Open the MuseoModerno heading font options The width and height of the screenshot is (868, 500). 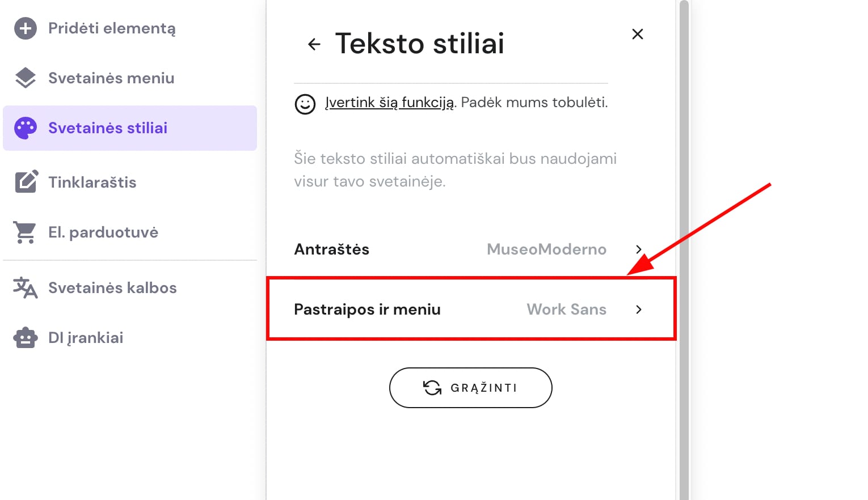pos(546,249)
